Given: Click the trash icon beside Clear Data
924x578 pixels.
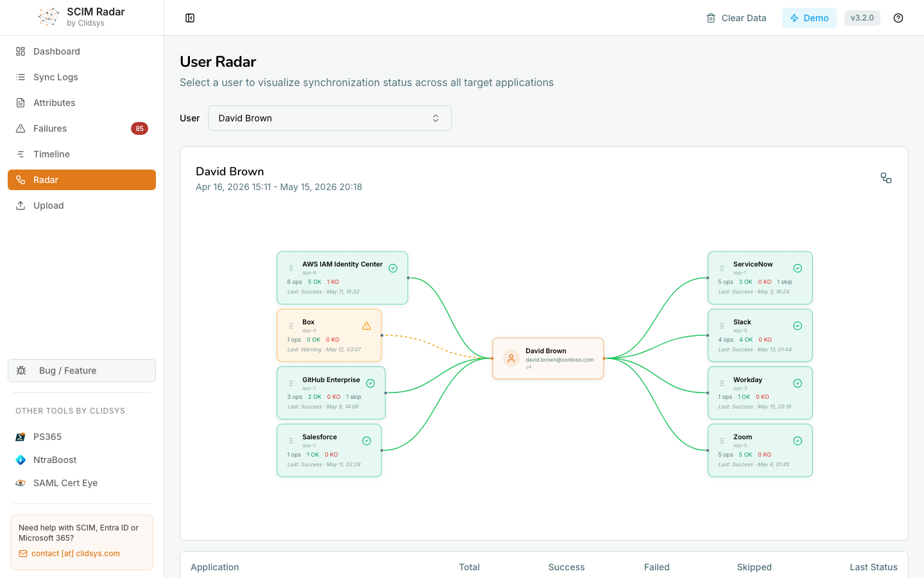Looking at the screenshot, I should coord(711,18).
